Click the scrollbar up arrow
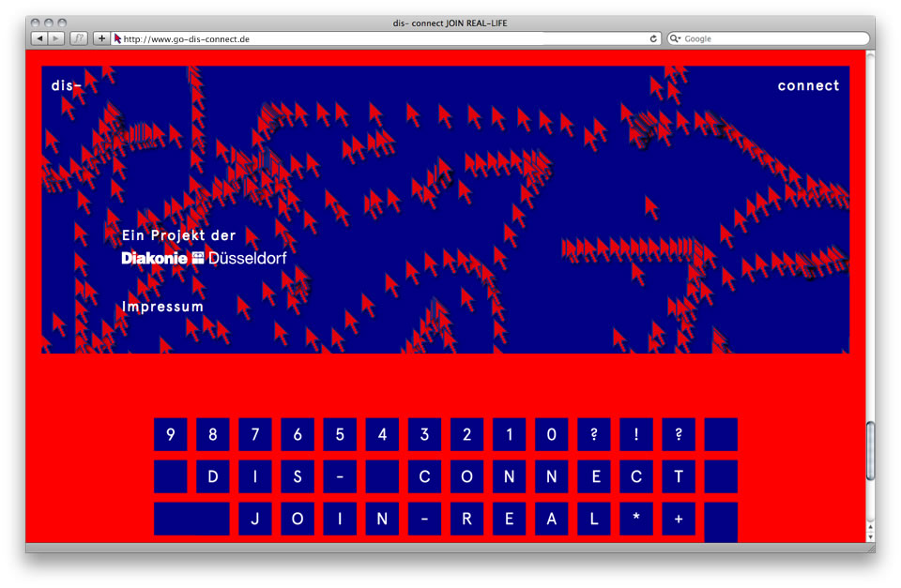 click(x=871, y=527)
